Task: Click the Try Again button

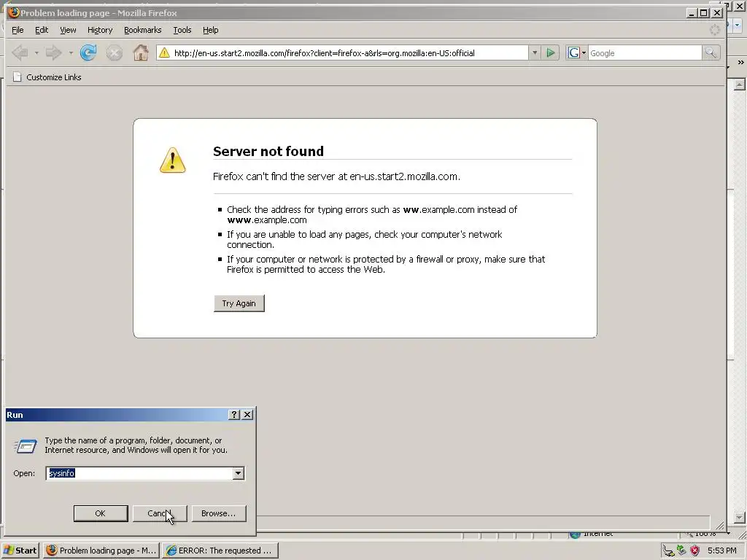Action: click(x=239, y=303)
